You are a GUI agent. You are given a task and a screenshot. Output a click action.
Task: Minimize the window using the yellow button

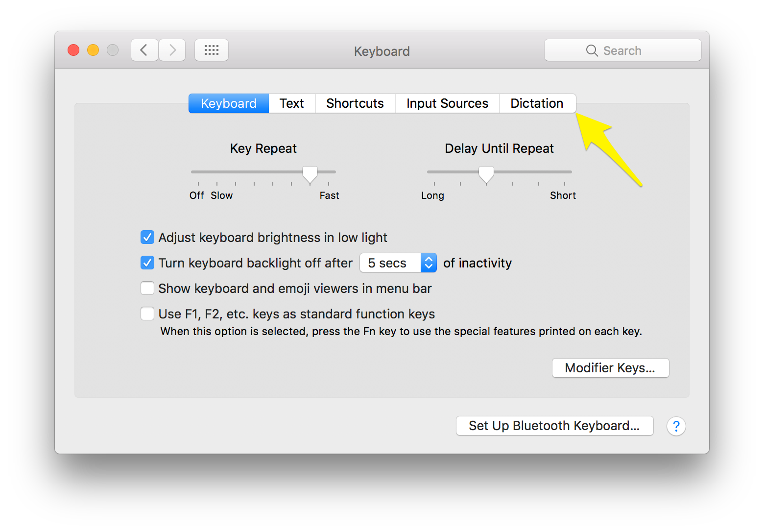tap(93, 50)
